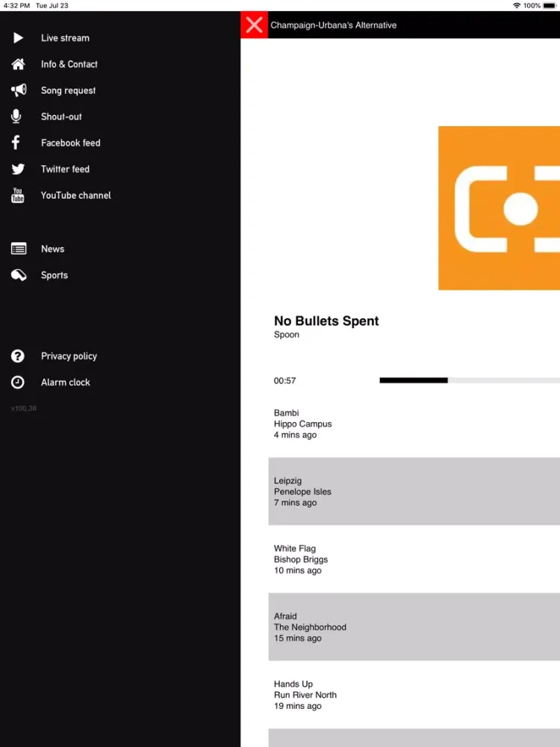This screenshot has height=747, width=560.
Task: Tap the orange station logo artwork
Action: (x=499, y=208)
